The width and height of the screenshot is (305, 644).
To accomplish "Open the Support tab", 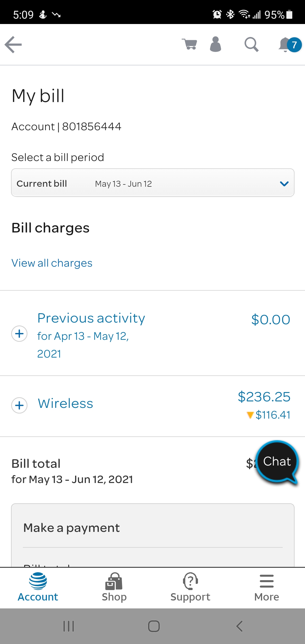I will click(x=190, y=587).
